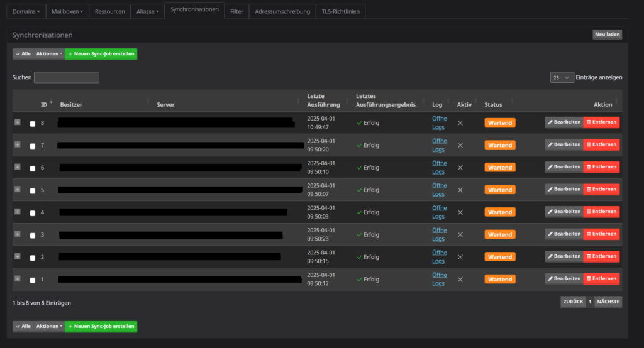Click bottom Neuen Sync-Job erstellen button
Image resolution: width=644 pixels, height=348 pixels.
101,326
